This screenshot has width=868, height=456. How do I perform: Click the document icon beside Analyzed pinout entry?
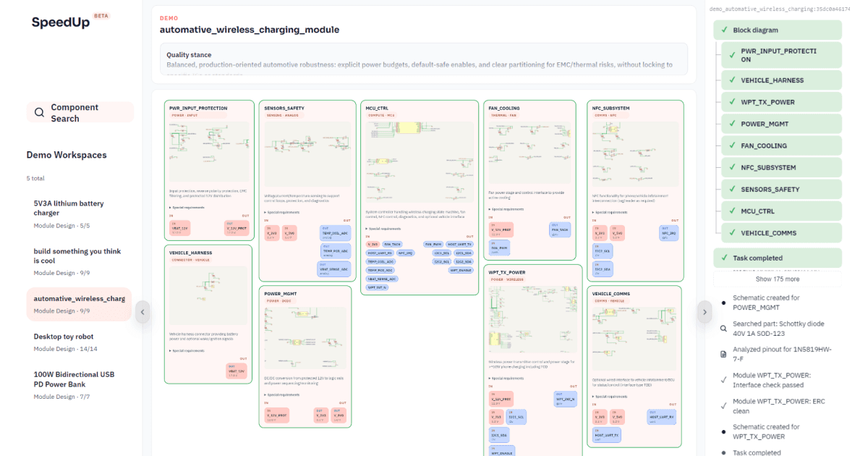tap(723, 354)
